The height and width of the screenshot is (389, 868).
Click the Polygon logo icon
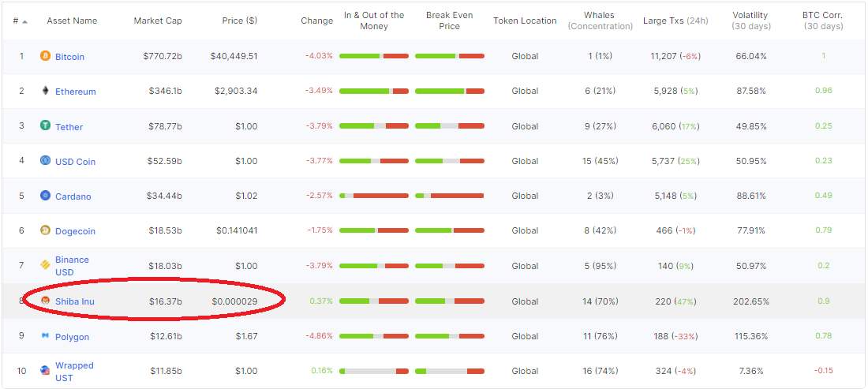pyautogui.click(x=45, y=336)
